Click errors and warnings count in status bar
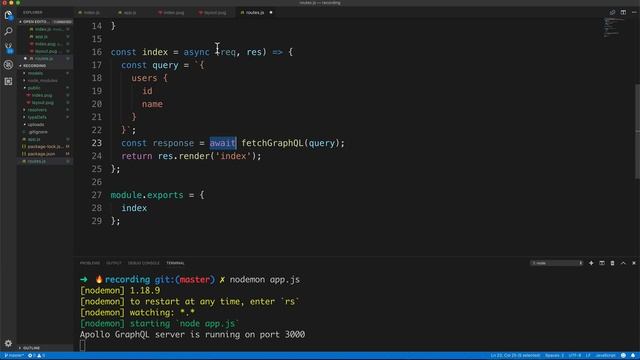 pos(36,356)
